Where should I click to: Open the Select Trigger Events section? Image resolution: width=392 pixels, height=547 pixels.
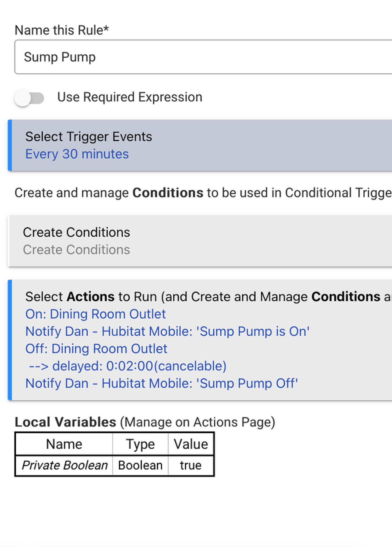pyautogui.click(x=200, y=145)
